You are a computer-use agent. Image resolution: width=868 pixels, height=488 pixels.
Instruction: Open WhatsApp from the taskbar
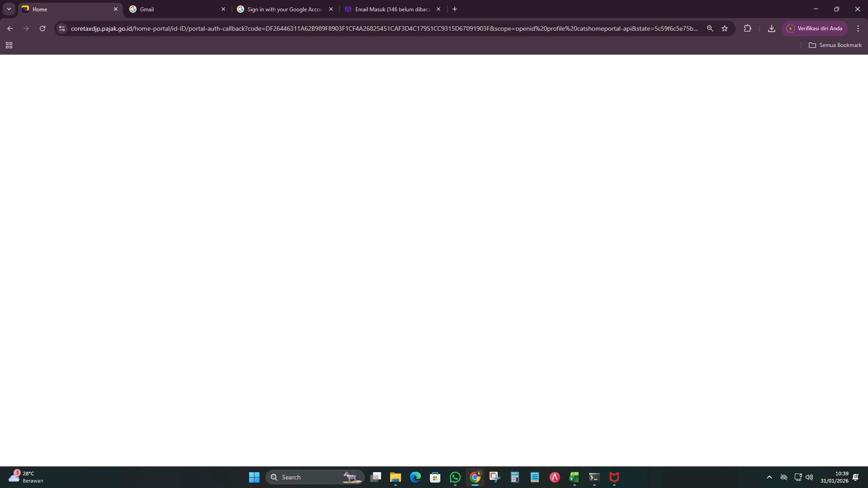click(x=455, y=477)
